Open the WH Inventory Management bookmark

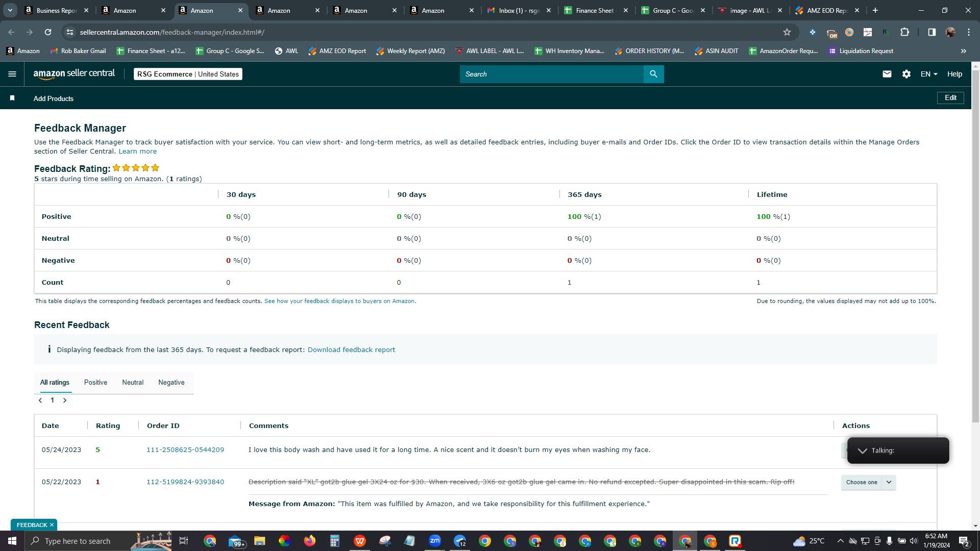click(x=569, y=51)
